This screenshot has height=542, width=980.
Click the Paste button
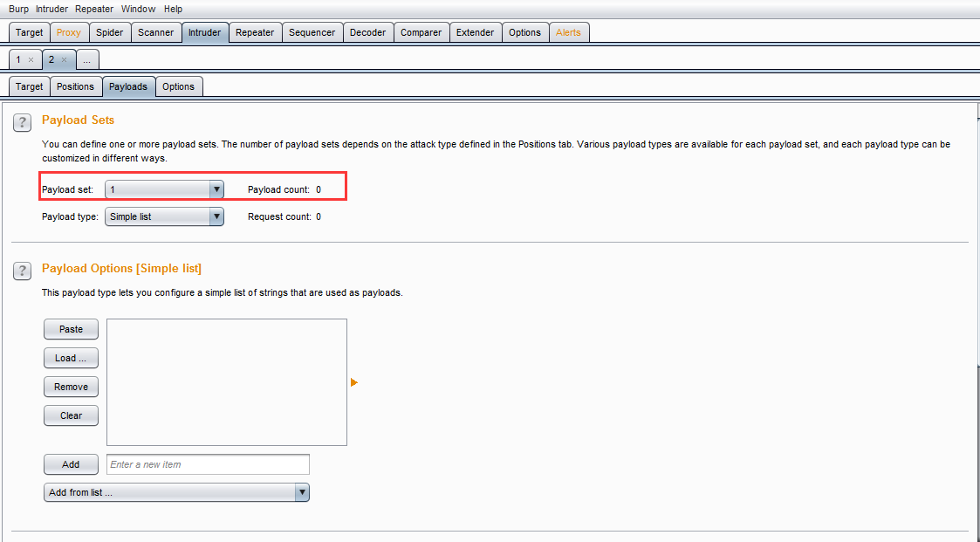(x=72, y=329)
